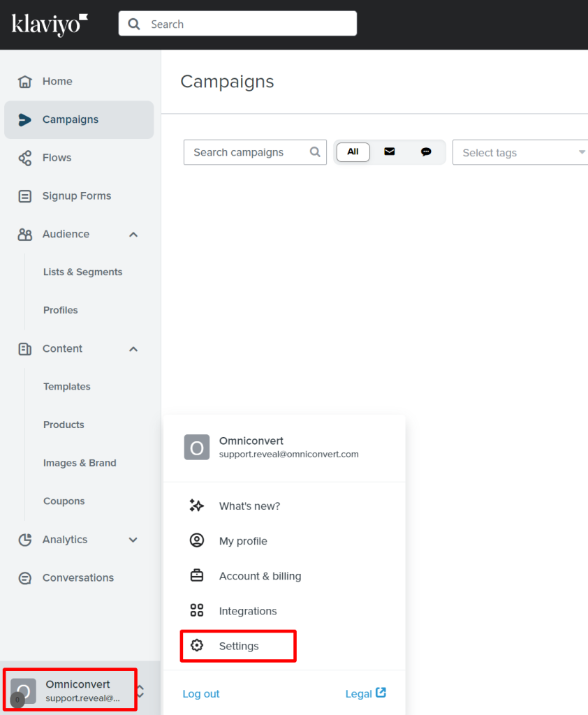This screenshot has height=715, width=588.
Task: Collapse the Audience section chevron
Action: [x=133, y=235]
